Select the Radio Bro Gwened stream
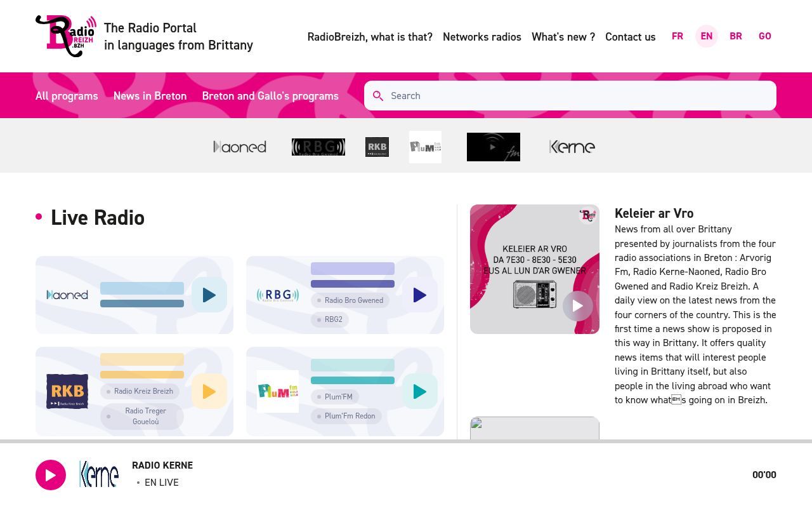Viewport: 812px width, 508px height. click(350, 300)
